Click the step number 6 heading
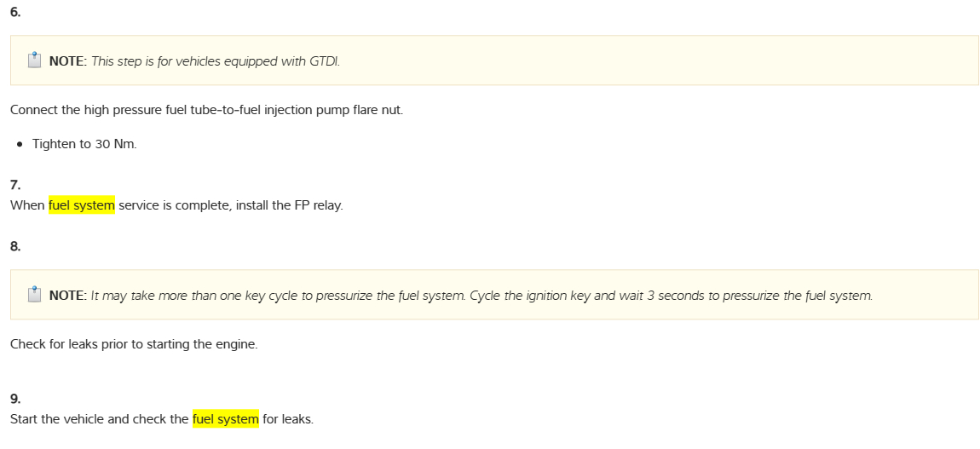Screen dimensions: 980x449 (14, 12)
